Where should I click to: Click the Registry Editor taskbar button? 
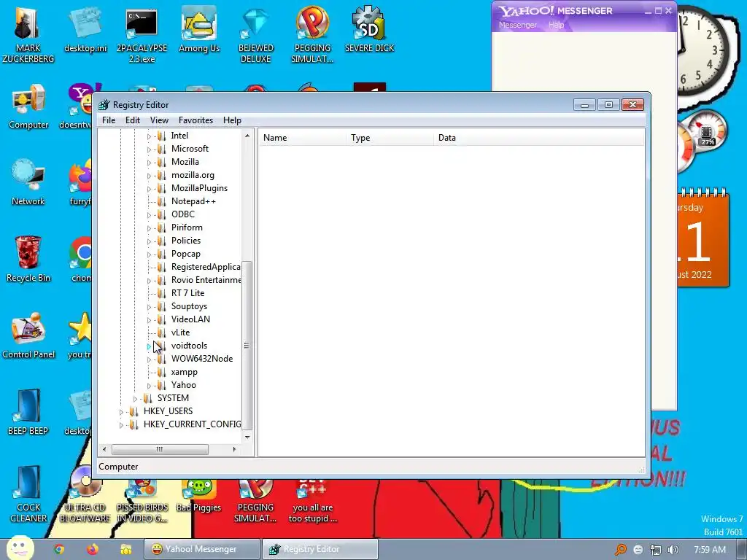coord(320,549)
